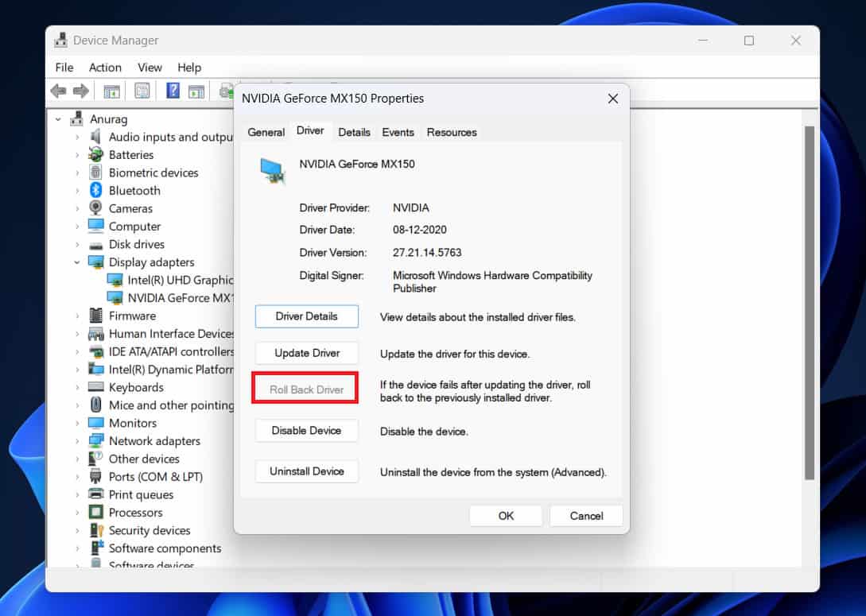Open the Properties toolbar icon
The width and height of the screenshot is (866, 616).
point(142,91)
